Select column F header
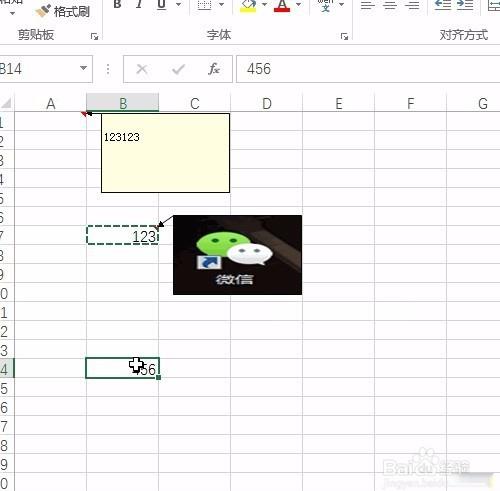Viewport: 500px width, 491px height. coord(411,103)
